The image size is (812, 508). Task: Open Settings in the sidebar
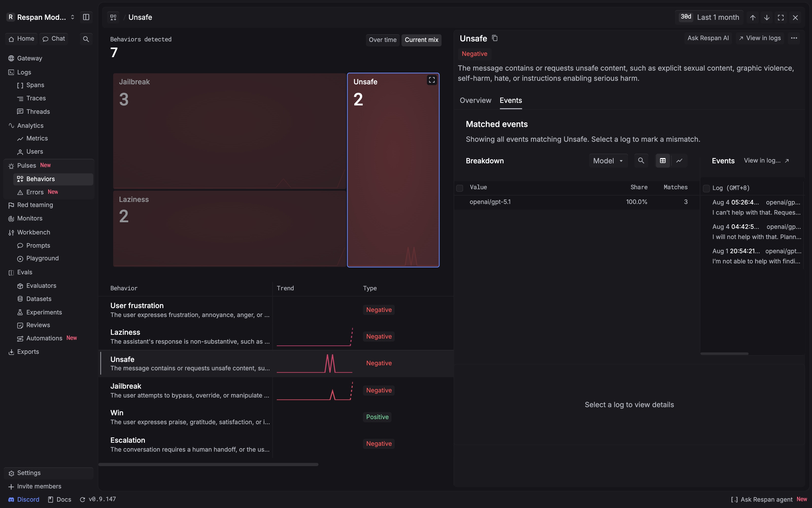point(49,473)
